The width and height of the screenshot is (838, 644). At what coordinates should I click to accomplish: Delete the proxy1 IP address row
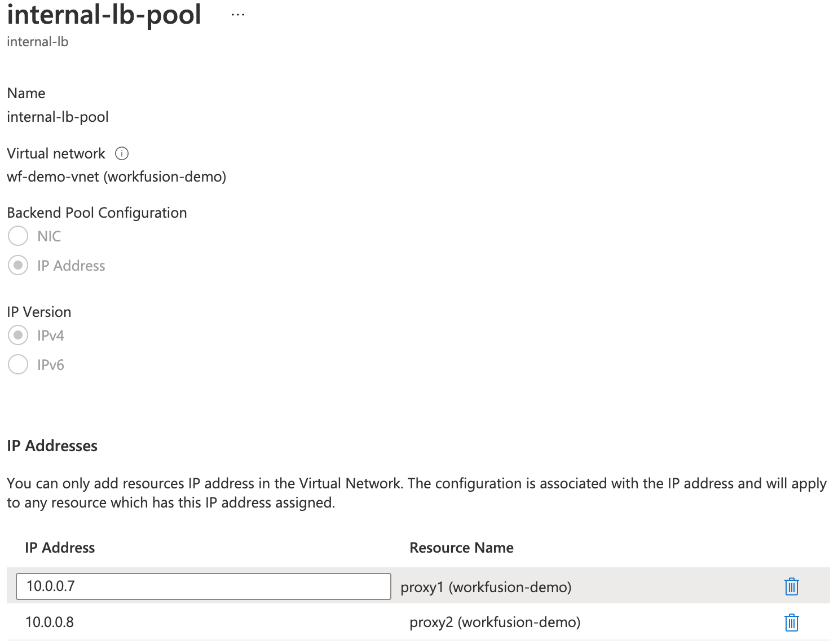point(791,586)
